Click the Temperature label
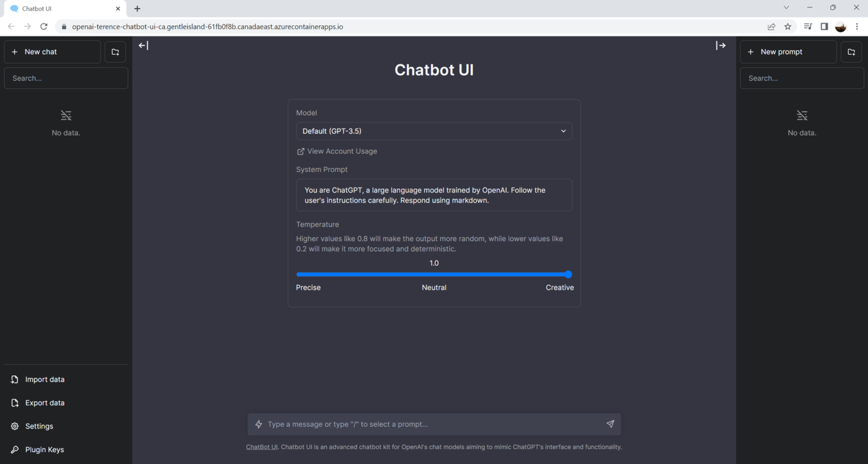This screenshot has width=868, height=464. pos(318,224)
